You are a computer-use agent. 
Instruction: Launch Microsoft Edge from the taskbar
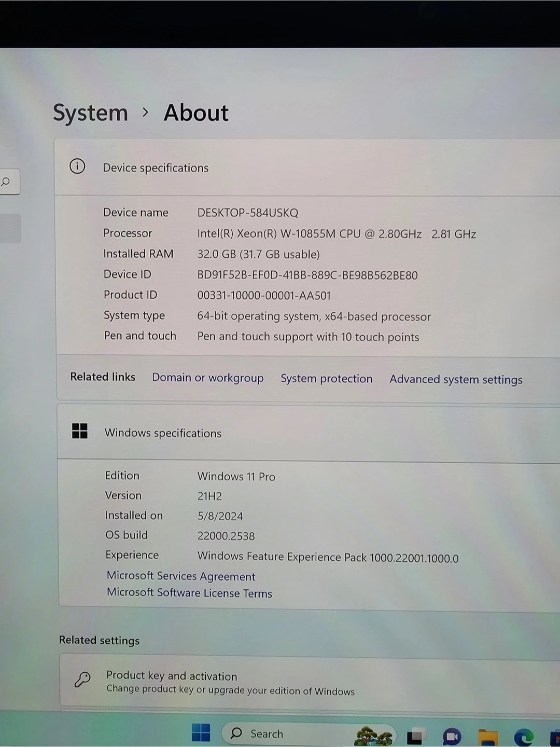(x=524, y=737)
